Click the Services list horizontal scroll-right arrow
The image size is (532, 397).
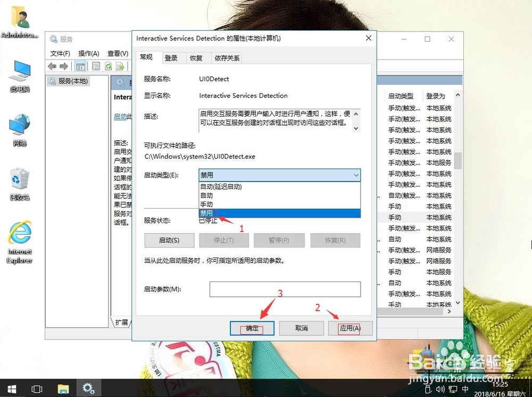pos(449,311)
